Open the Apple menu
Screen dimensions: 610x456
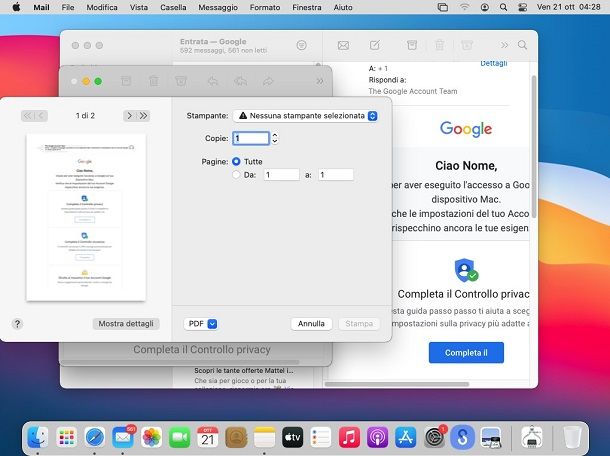click(16, 7)
